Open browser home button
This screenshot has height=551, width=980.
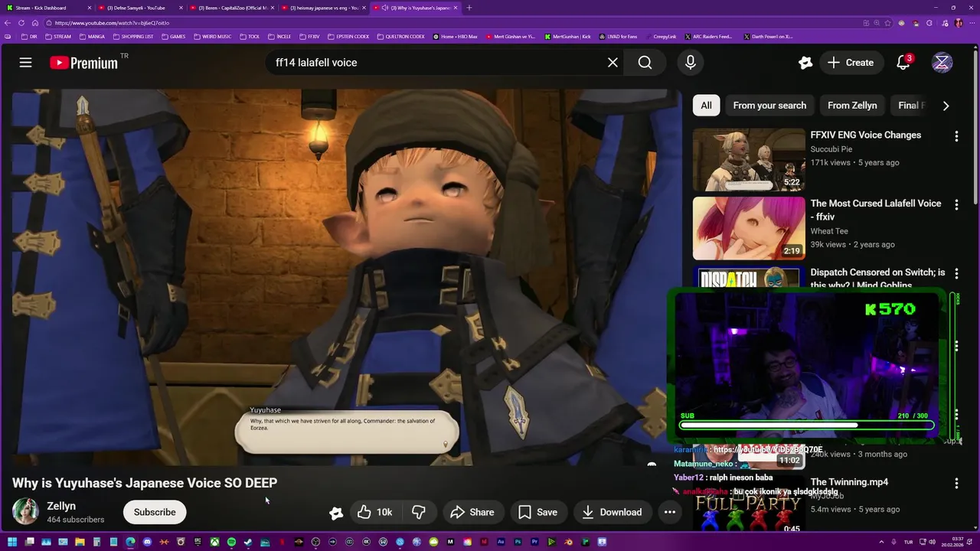[34, 23]
